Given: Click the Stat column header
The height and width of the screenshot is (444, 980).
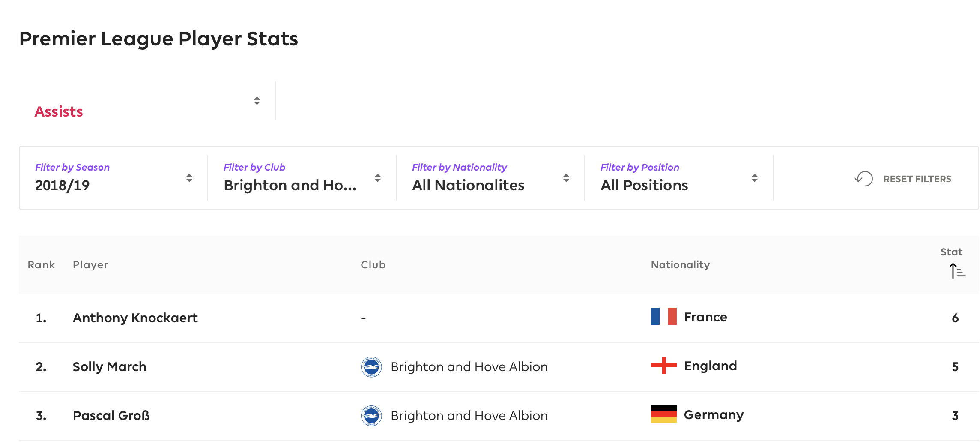Looking at the screenshot, I should point(951,252).
